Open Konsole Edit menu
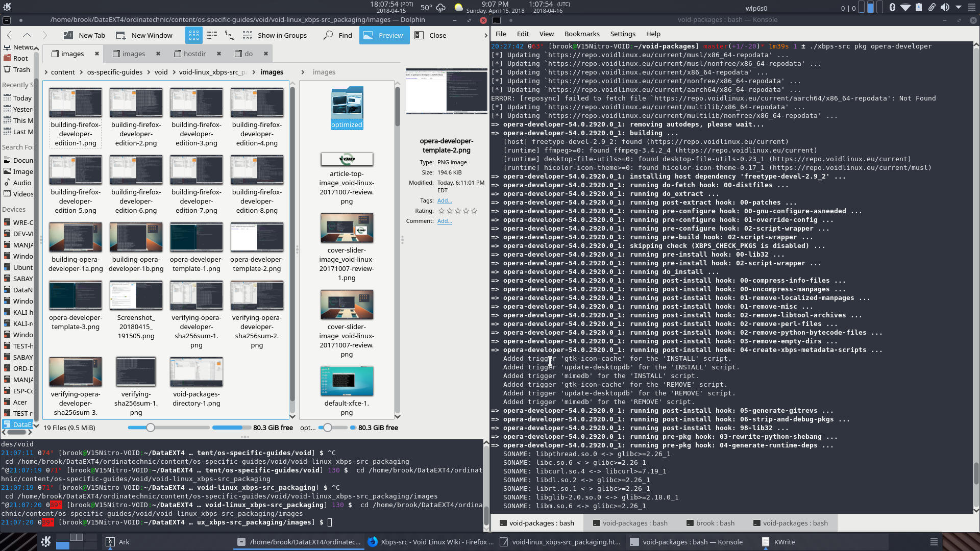980x551 pixels. click(523, 34)
